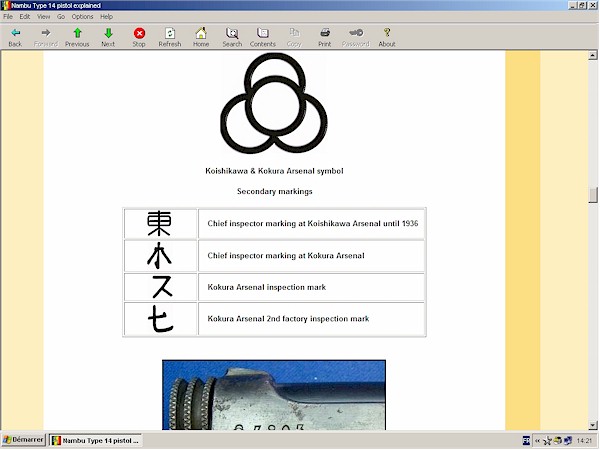
Task: Click the Kokura inspection mark symbol
Action: 162,287
